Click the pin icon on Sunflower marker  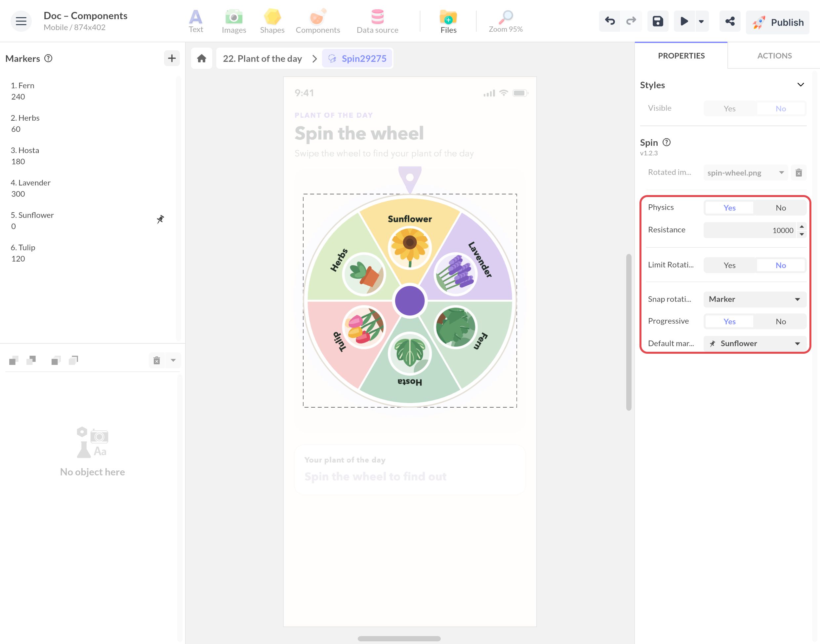click(x=160, y=219)
